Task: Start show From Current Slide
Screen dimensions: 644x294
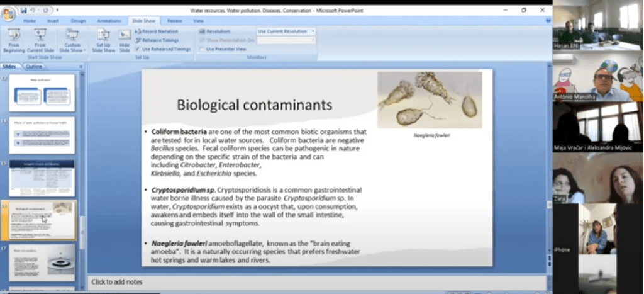Action: coord(40,40)
